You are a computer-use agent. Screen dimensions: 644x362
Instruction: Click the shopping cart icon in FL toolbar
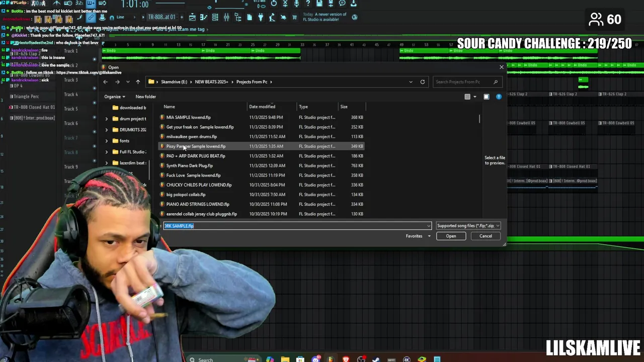pos(294,18)
